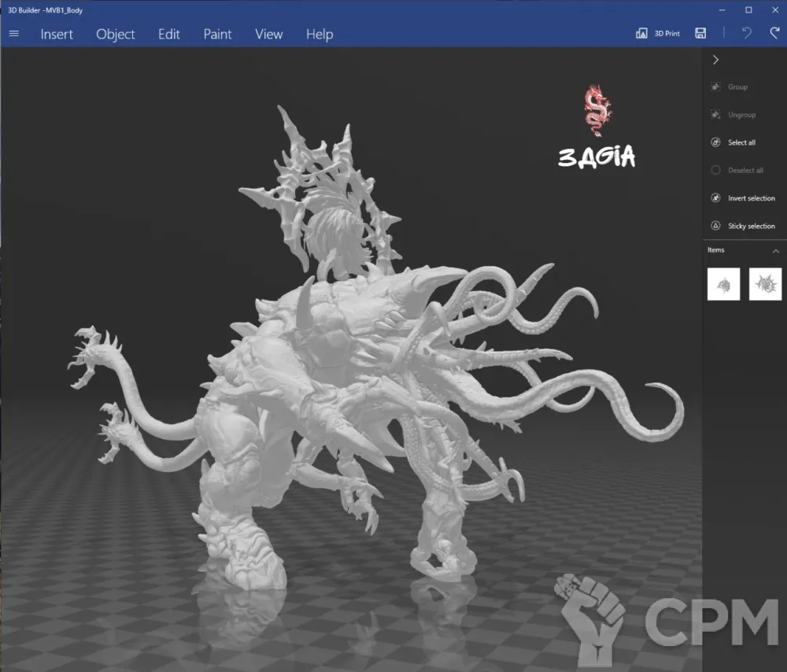Open the Insert menu
The height and width of the screenshot is (672, 787).
coord(57,34)
